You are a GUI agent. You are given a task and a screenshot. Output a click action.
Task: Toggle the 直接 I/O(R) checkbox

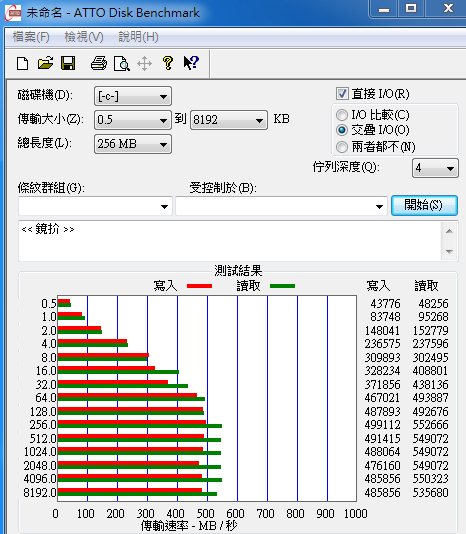(x=342, y=94)
